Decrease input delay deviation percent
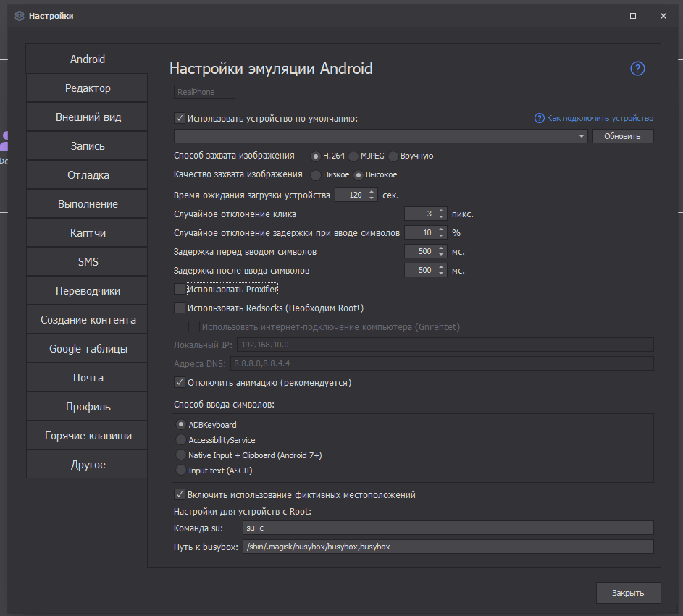 (x=441, y=235)
